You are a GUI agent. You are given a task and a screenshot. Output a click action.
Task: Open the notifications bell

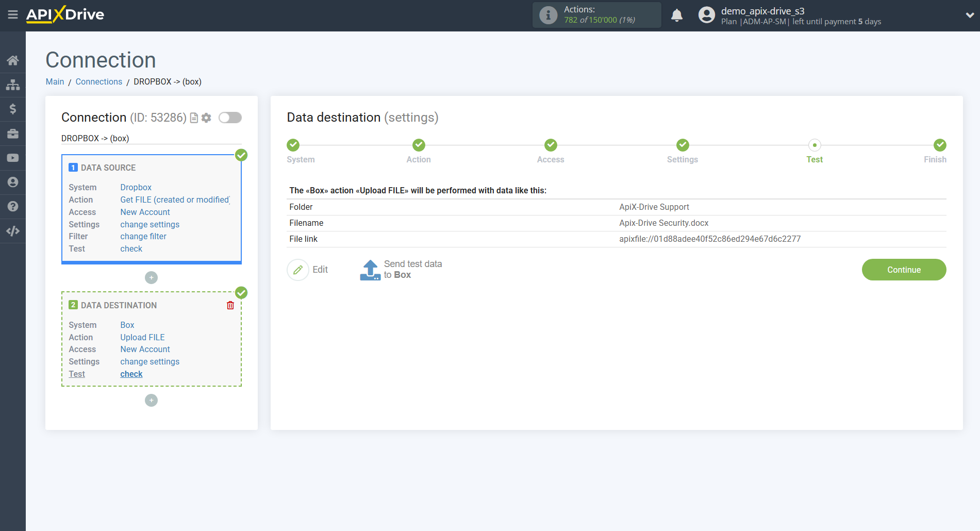(677, 15)
